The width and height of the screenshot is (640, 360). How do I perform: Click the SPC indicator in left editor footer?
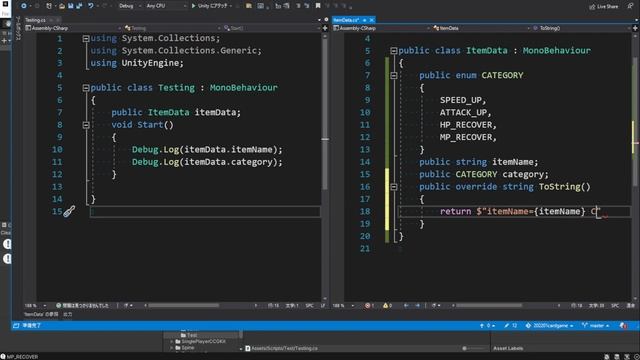[x=309, y=305]
